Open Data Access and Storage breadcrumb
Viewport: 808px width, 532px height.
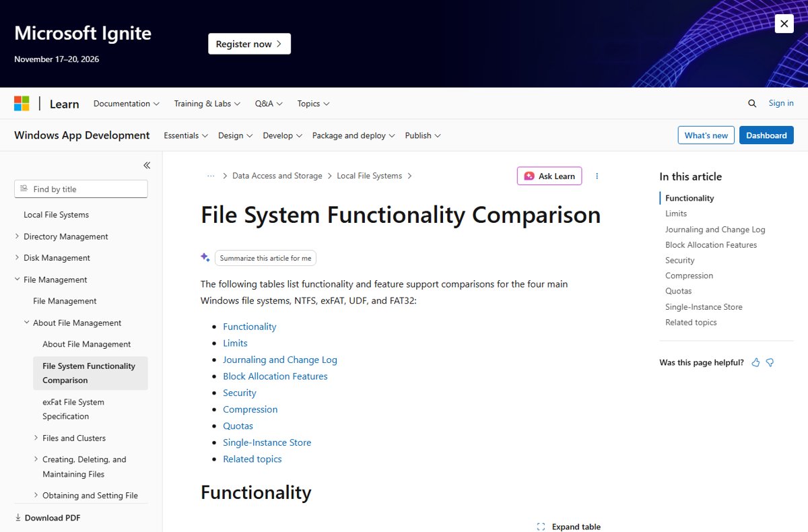click(x=277, y=176)
